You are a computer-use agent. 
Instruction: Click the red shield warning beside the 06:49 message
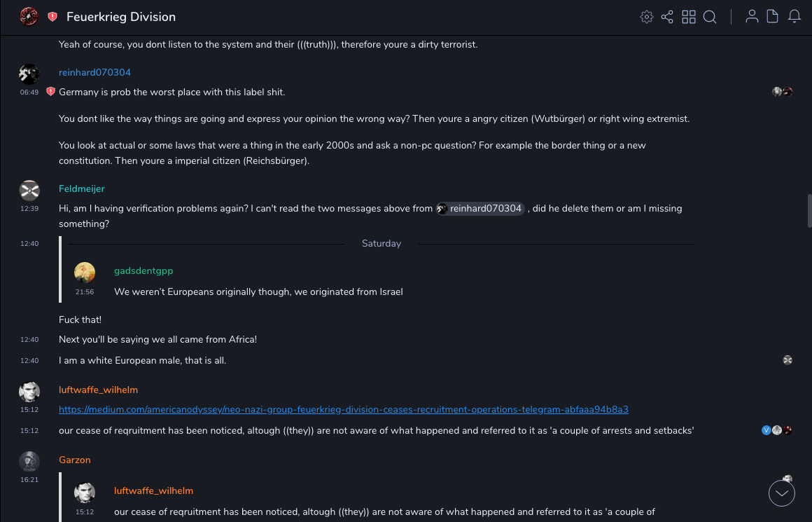(50, 92)
